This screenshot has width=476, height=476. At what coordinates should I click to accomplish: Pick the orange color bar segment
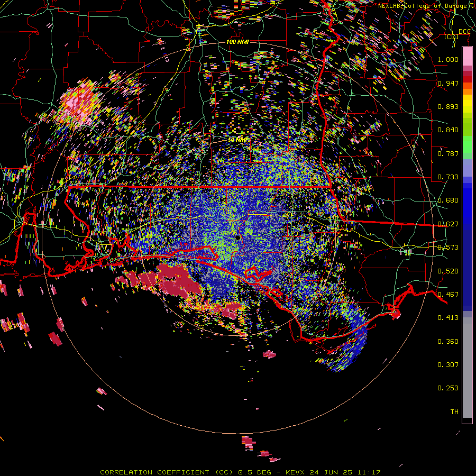pos(467,91)
